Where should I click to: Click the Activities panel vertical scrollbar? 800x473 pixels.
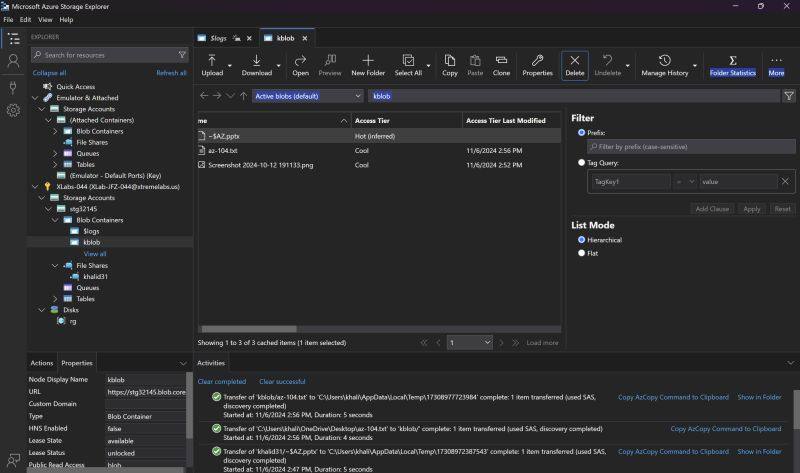click(x=796, y=408)
